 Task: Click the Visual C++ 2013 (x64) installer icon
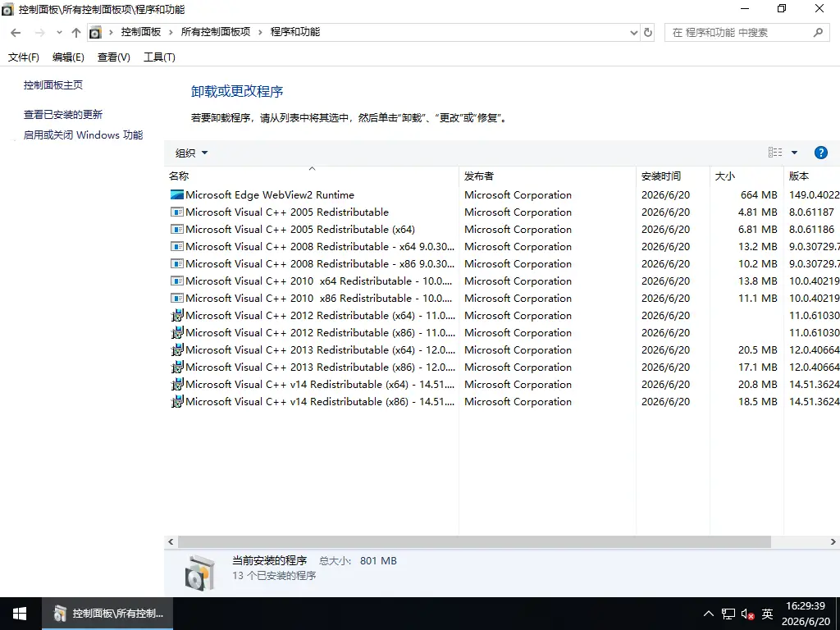pos(177,349)
